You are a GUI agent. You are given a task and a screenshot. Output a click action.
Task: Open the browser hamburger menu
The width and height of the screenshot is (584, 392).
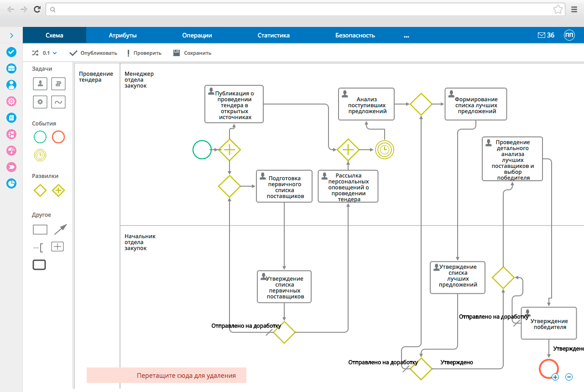pos(574,9)
